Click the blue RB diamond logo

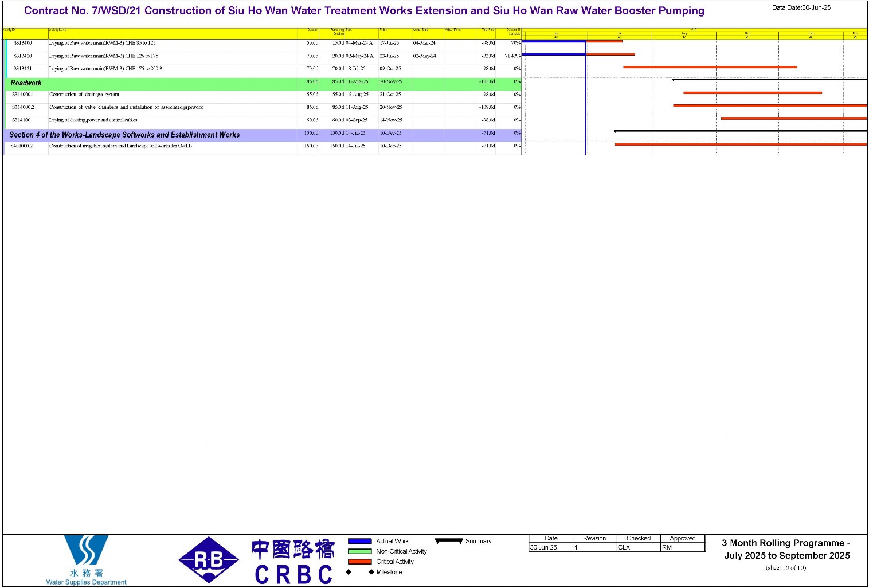(209, 560)
